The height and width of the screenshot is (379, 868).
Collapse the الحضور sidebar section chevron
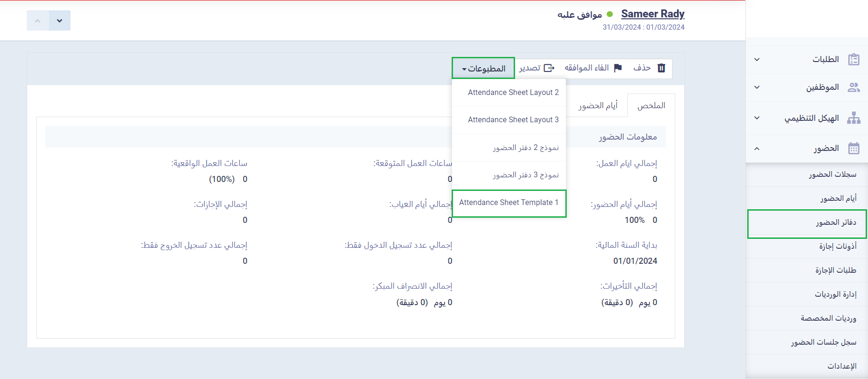click(x=757, y=149)
